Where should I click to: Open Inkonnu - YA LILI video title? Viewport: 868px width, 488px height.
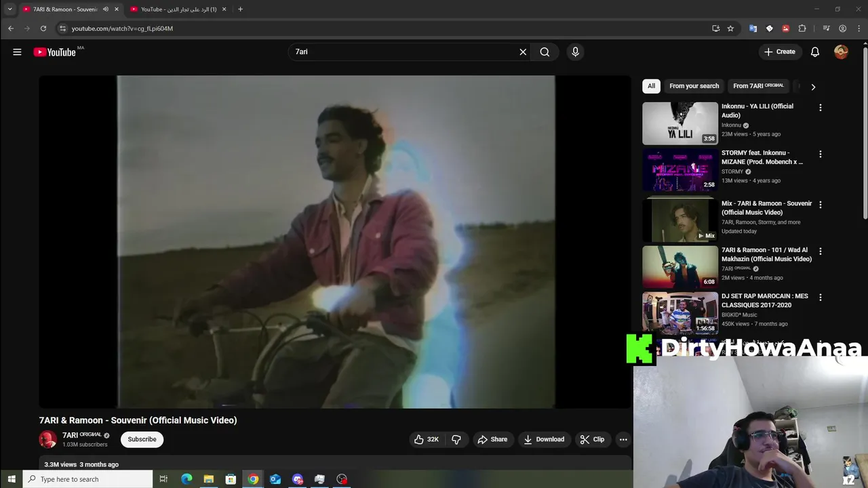757,110
